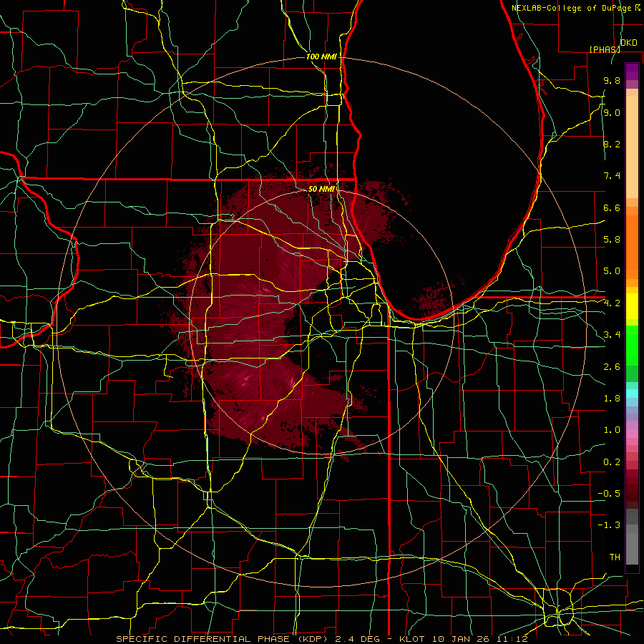Click the 8.2 scale value
This screenshot has width=644, height=644.
coord(612,144)
